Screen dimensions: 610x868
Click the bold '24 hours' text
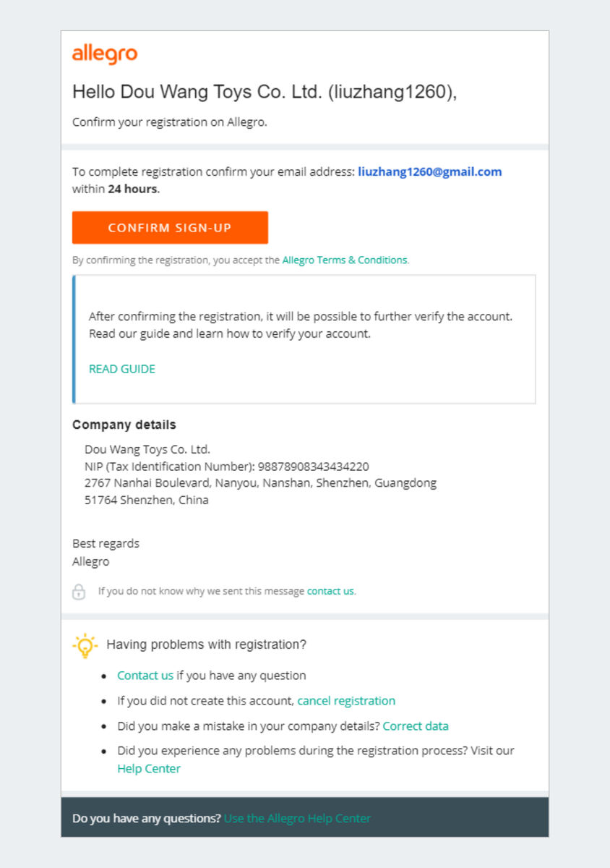pos(133,190)
